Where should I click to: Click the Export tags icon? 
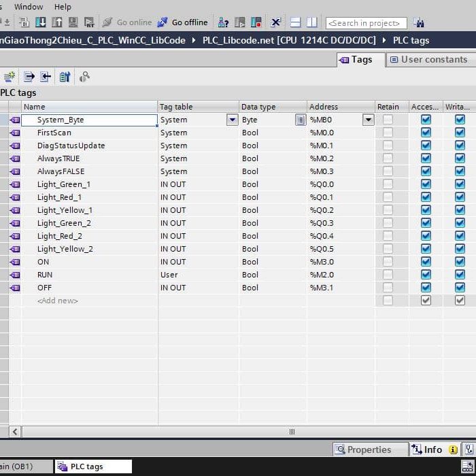(x=29, y=76)
